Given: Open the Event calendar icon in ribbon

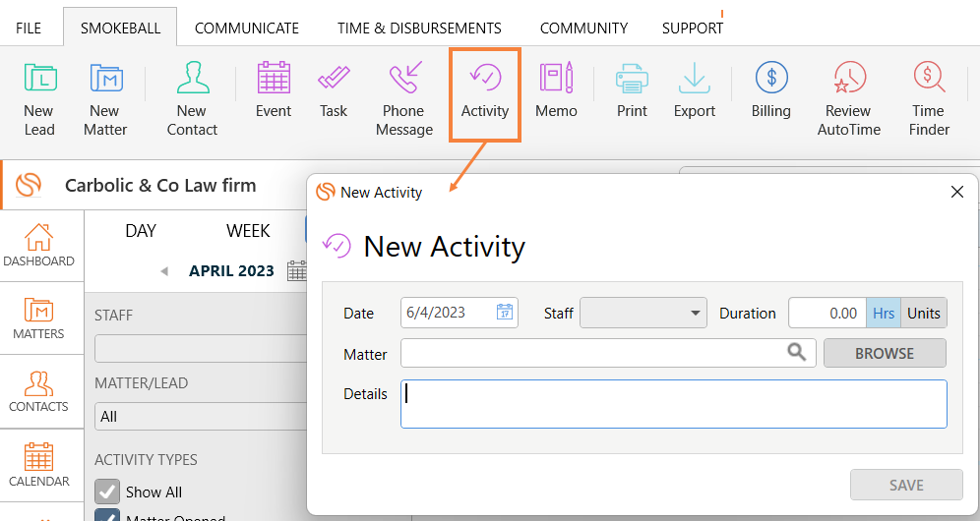Looking at the screenshot, I should pyautogui.click(x=274, y=90).
